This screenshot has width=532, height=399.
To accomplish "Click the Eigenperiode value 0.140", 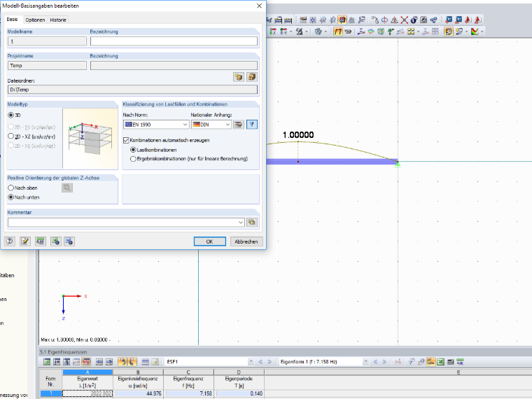I will coord(239,393).
